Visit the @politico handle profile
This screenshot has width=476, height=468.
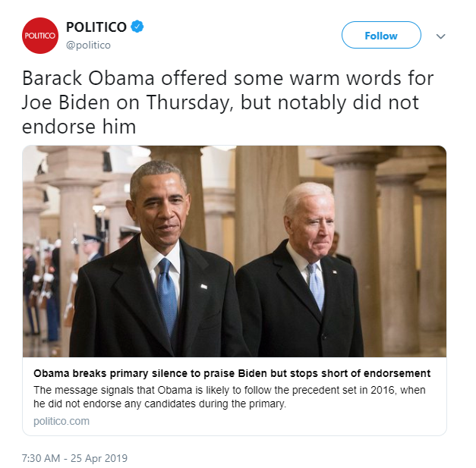[x=88, y=45]
